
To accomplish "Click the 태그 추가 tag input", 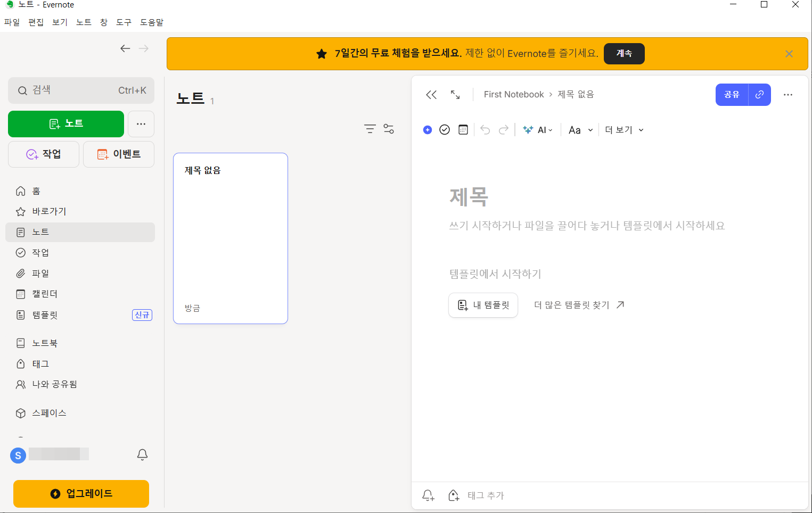I will click(x=486, y=495).
